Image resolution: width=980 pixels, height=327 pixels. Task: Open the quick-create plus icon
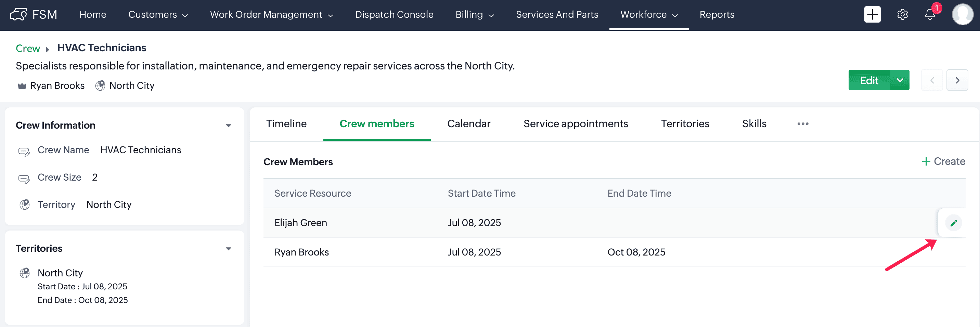point(872,14)
